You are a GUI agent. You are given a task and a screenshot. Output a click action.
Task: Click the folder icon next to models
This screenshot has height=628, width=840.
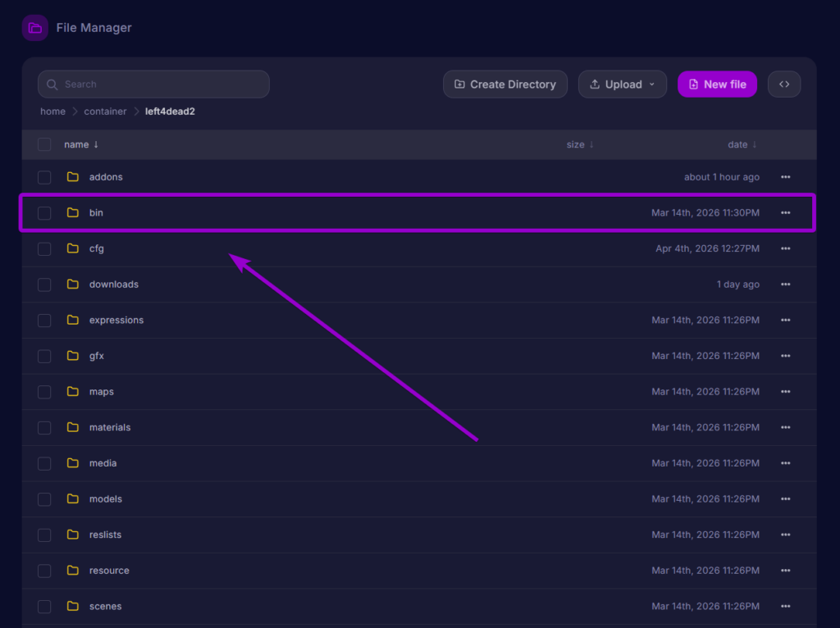pos(73,499)
